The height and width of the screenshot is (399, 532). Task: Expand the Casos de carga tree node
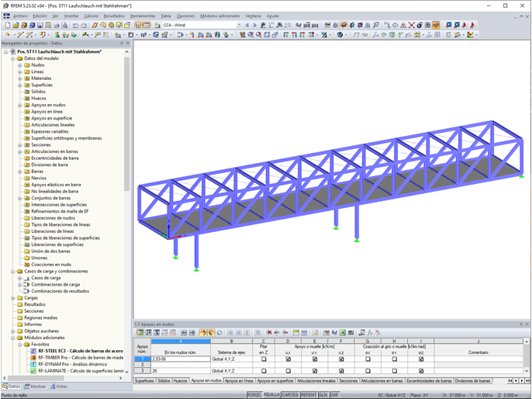pyautogui.click(x=19, y=278)
